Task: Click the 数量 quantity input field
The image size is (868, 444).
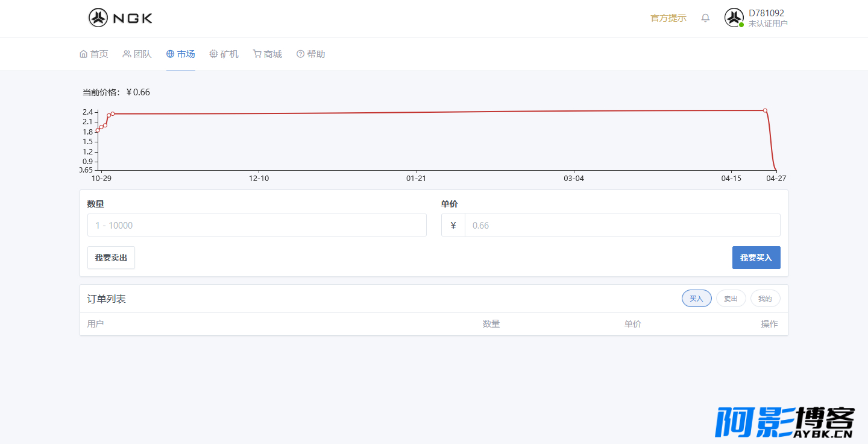Action: [257, 225]
